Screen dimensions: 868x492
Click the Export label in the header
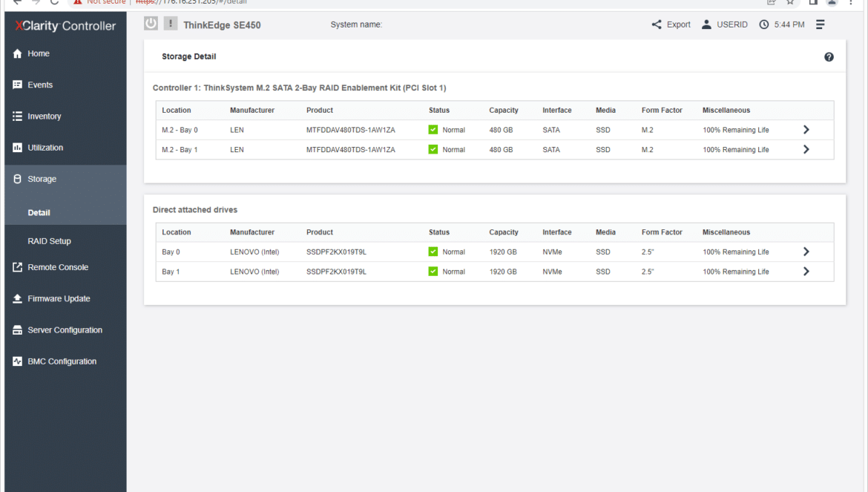click(678, 24)
